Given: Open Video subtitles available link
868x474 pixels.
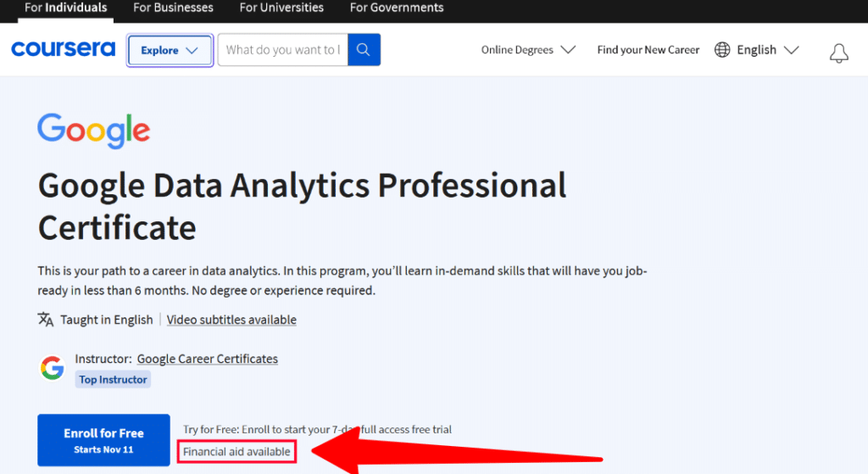Looking at the screenshot, I should tap(231, 320).
